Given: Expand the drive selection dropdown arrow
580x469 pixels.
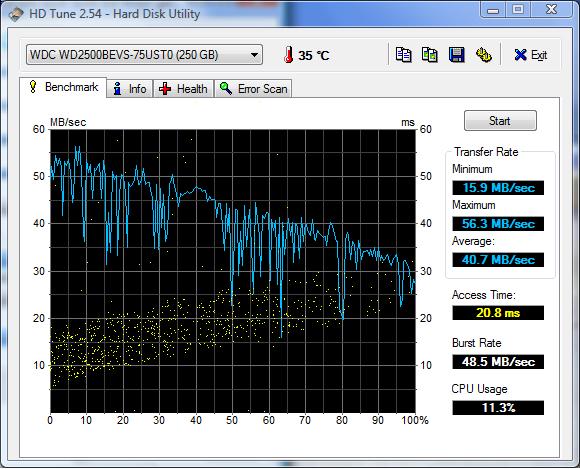Looking at the screenshot, I should pos(254,55).
